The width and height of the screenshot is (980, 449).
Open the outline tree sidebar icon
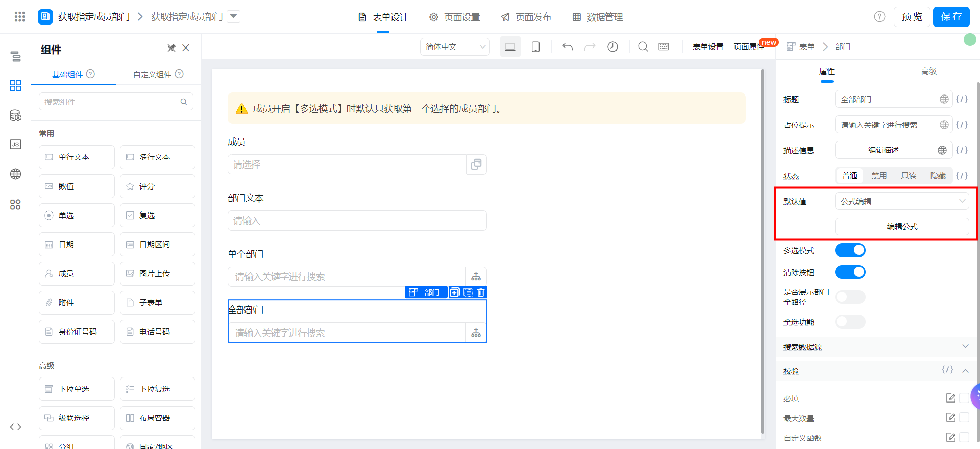[15, 56]
